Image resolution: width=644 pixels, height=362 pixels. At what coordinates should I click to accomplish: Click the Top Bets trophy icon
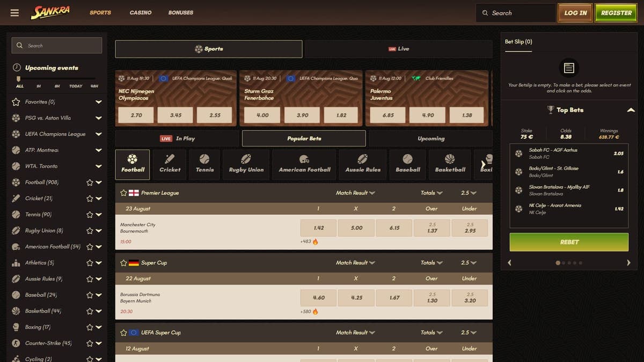550,110
